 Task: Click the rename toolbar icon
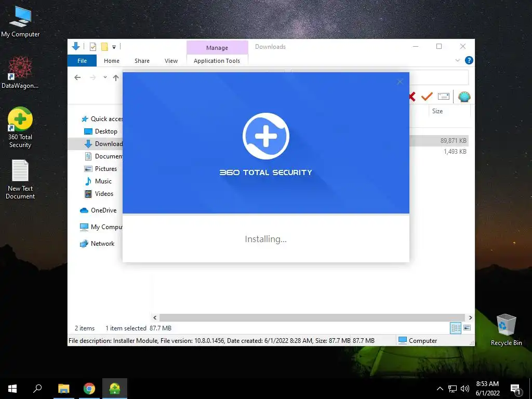[444, 96]
